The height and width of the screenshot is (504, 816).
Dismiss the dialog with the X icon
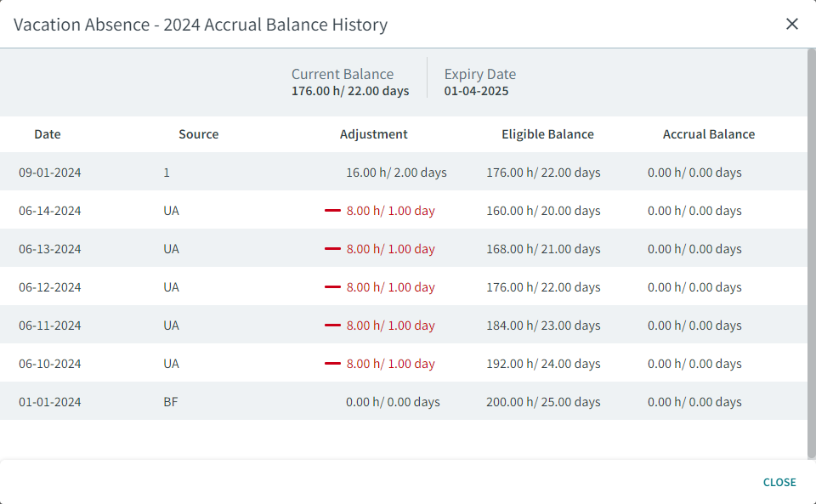point(792,24)
